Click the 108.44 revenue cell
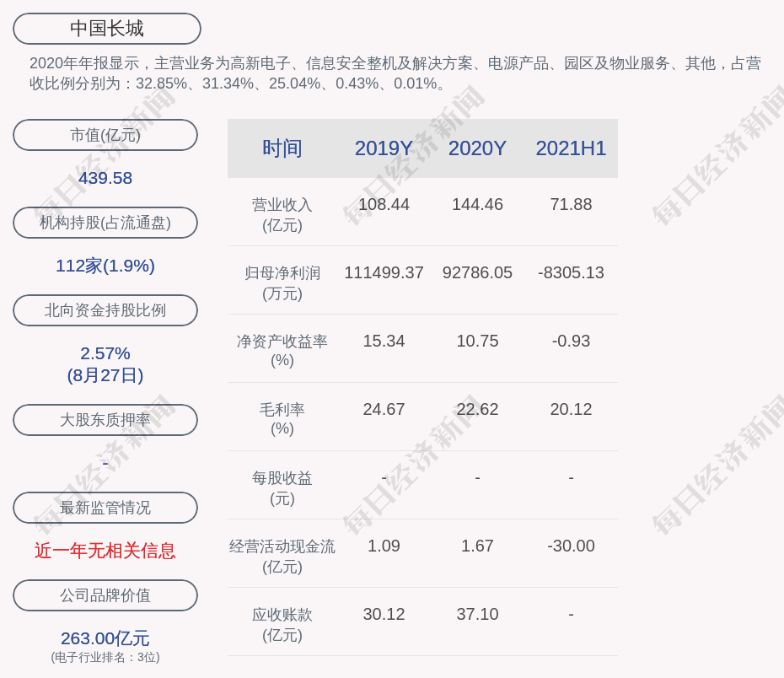784x678 pixels. click(384, 205)
